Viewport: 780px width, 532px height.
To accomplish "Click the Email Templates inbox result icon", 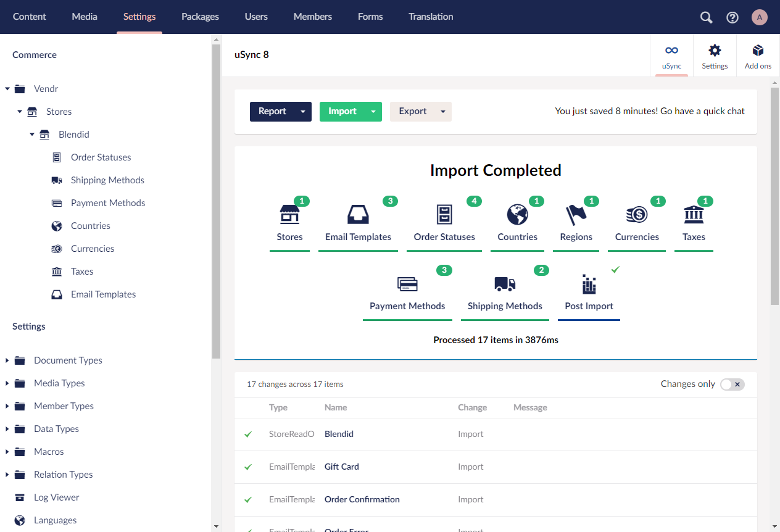I will tap(358, 215).
